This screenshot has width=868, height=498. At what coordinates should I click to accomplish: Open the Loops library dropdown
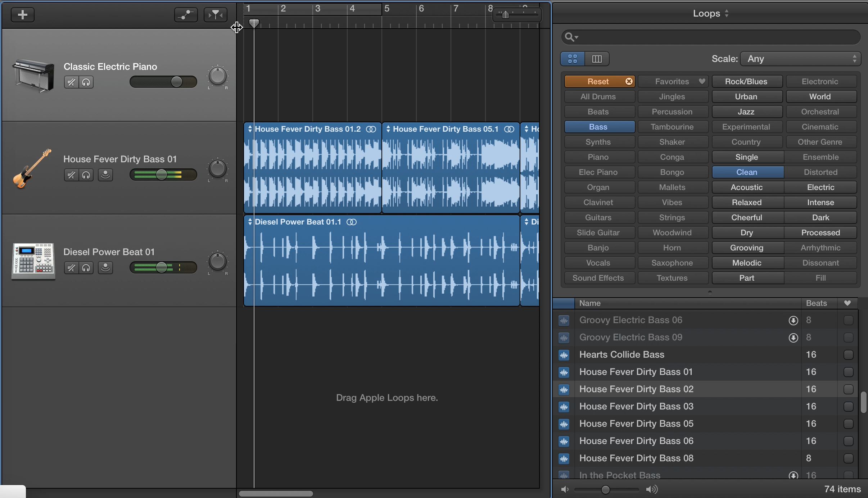click(x=710, y=14)
